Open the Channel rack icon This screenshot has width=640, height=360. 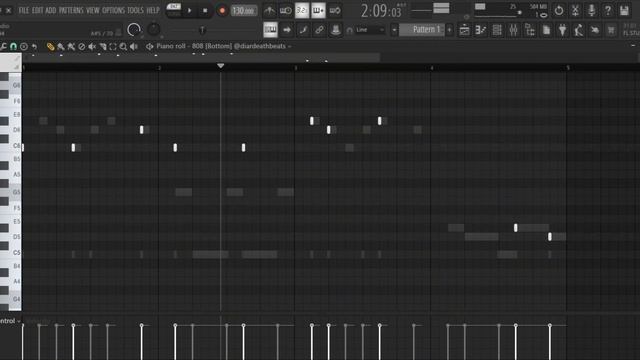pos(497,30)
